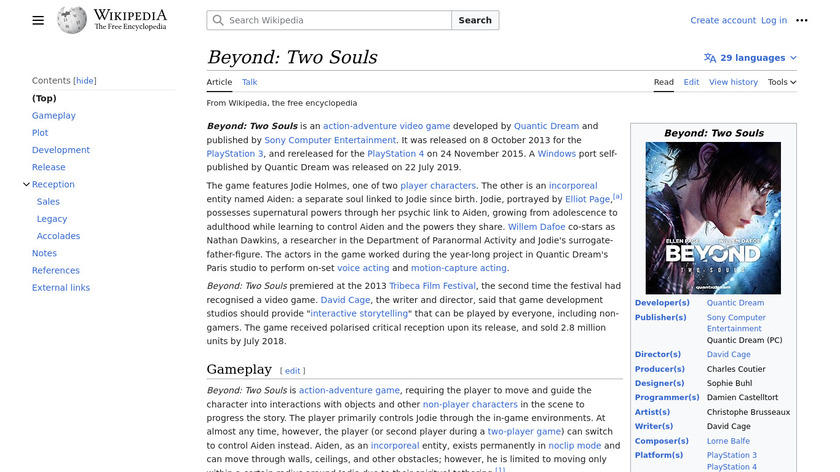Screen dimensions: 840x472
Task: Open Quantic Dream link in infobox
Action: tap(735, 303)
